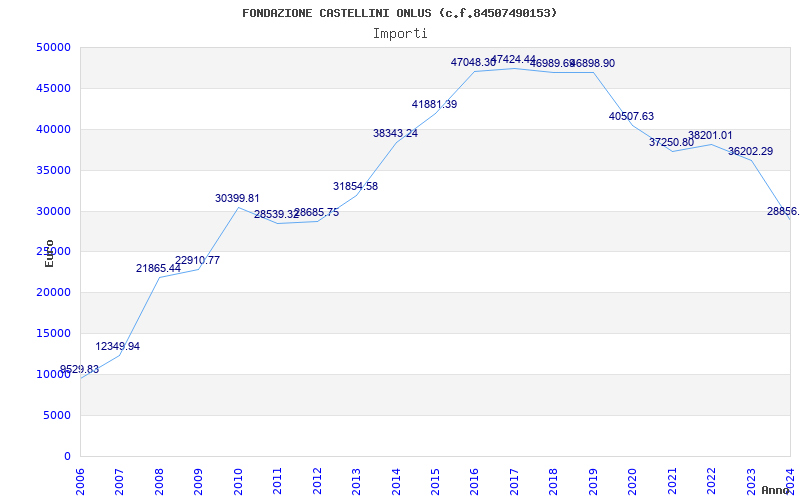Select the data label 22910.77
800x500 pixels.
[197, 260]
